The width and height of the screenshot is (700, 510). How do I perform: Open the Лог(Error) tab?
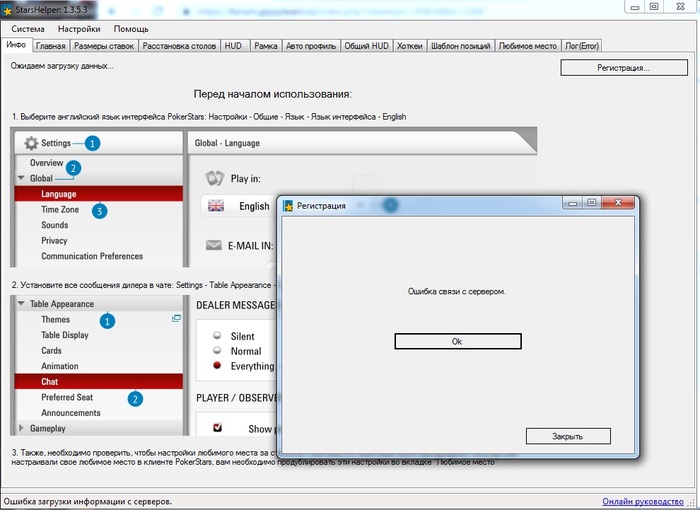582,46
